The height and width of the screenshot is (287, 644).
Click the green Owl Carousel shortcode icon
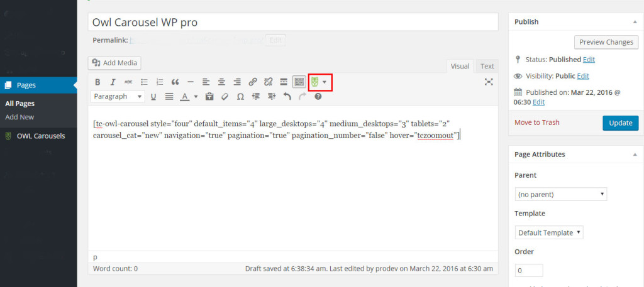315,82
